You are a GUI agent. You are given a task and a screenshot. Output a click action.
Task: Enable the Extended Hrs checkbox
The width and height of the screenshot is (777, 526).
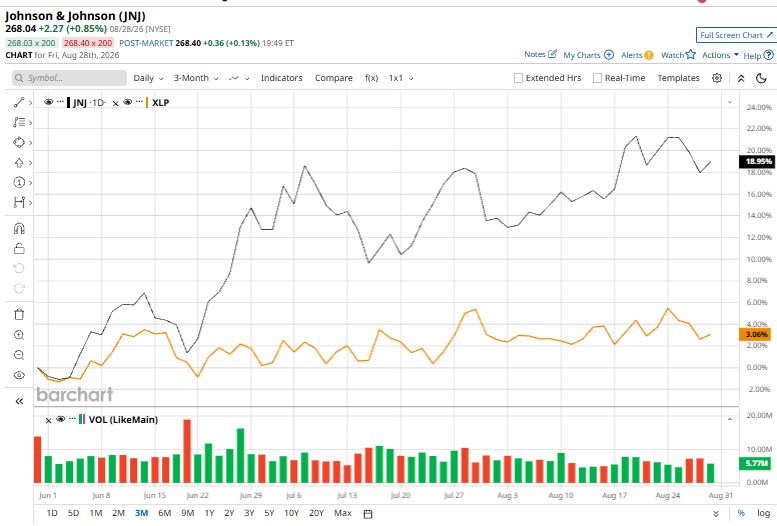coord(518,78)
